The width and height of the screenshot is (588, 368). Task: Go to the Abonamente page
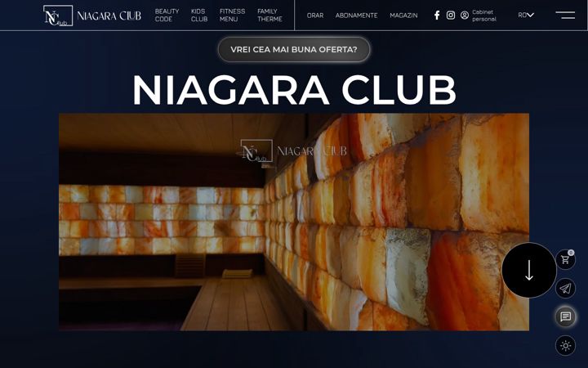pyautogui.click(x=356, y=16)
